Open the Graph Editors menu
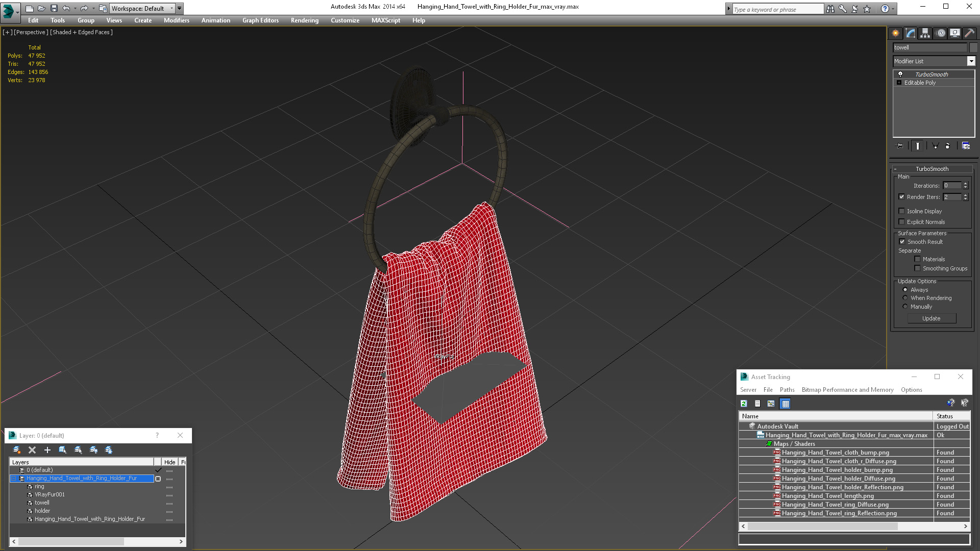 260,20
